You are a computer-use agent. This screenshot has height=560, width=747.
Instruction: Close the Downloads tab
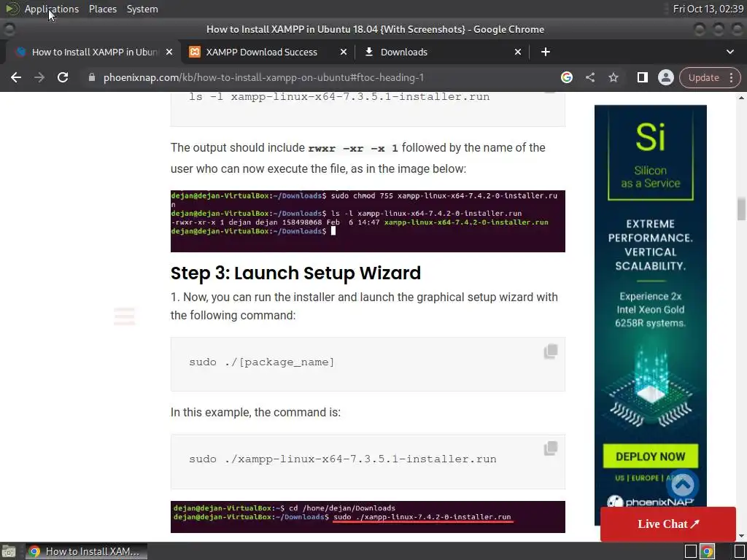point(518,52)
